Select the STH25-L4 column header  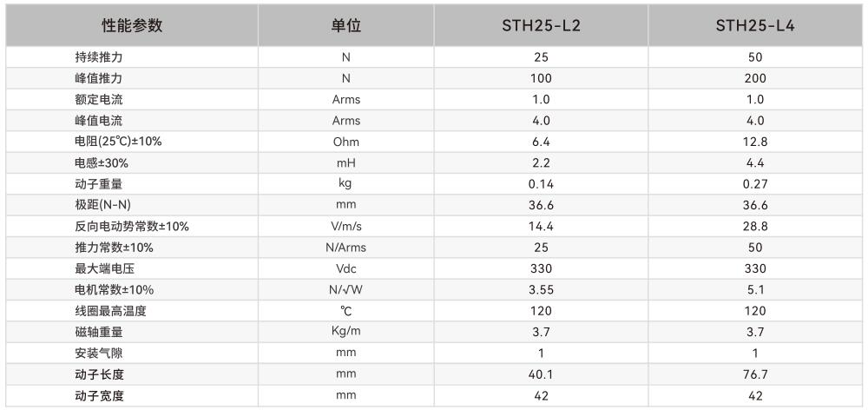coord(755,25)
